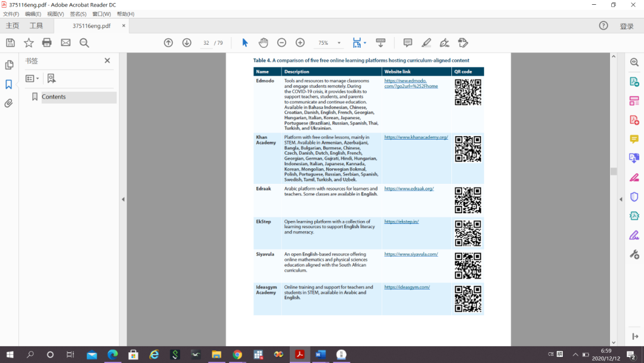Switch to the 工具 tab

pos(36,26)
